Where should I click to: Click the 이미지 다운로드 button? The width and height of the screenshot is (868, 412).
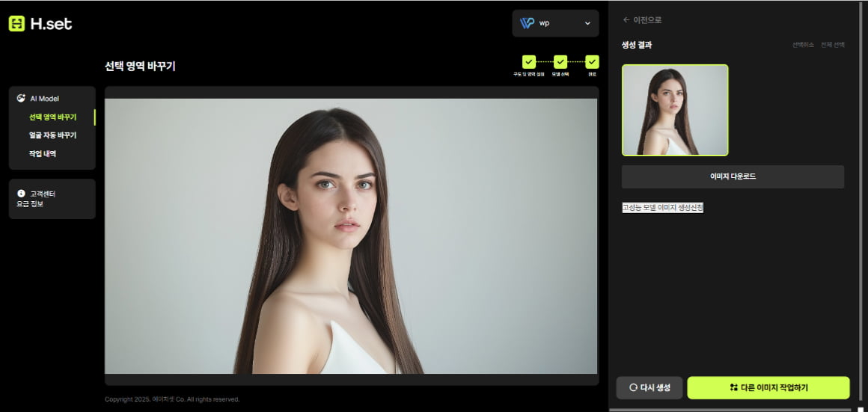coord(733,177)
